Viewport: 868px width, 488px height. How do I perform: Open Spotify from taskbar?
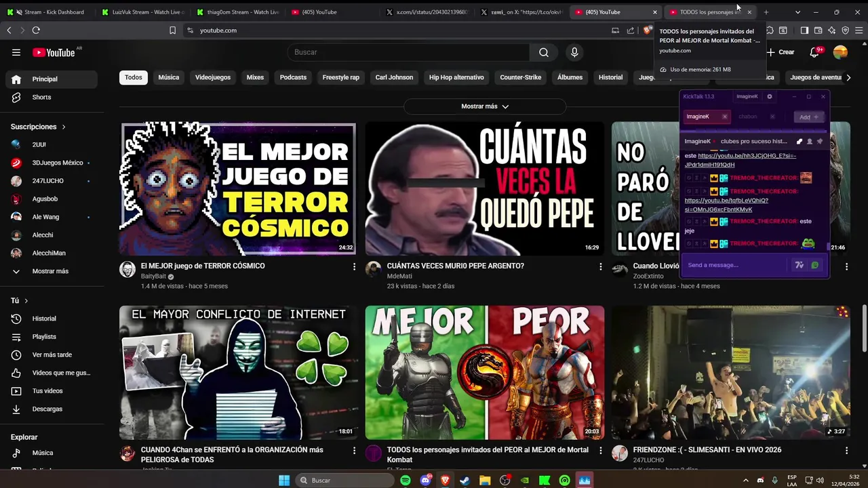(406, 481)
